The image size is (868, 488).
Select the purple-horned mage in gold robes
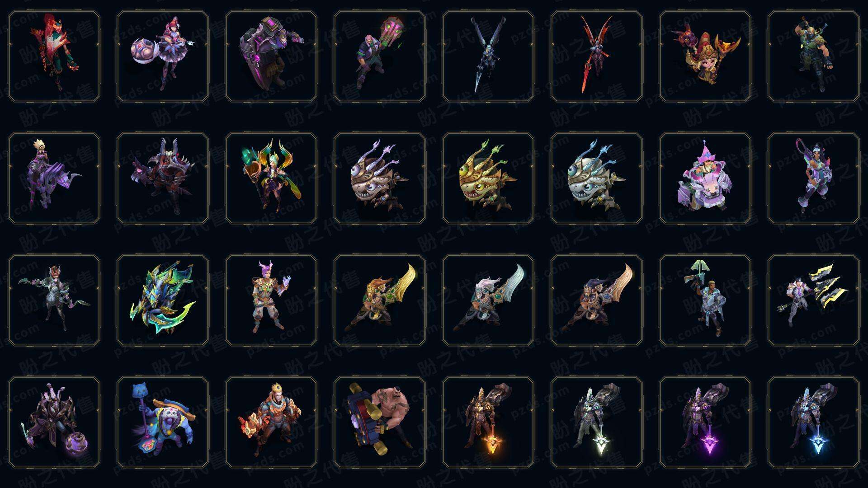pyautogui.click(x=271, y=300)
